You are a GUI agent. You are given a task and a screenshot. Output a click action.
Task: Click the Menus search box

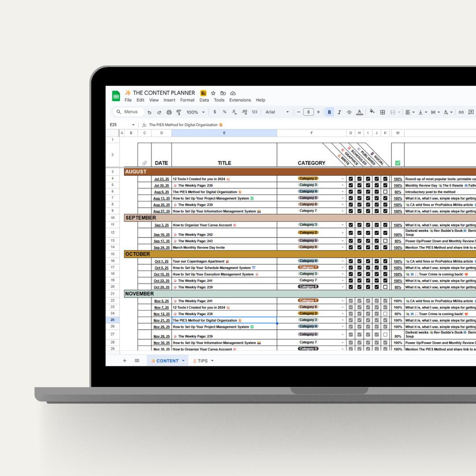pos(127,112)
